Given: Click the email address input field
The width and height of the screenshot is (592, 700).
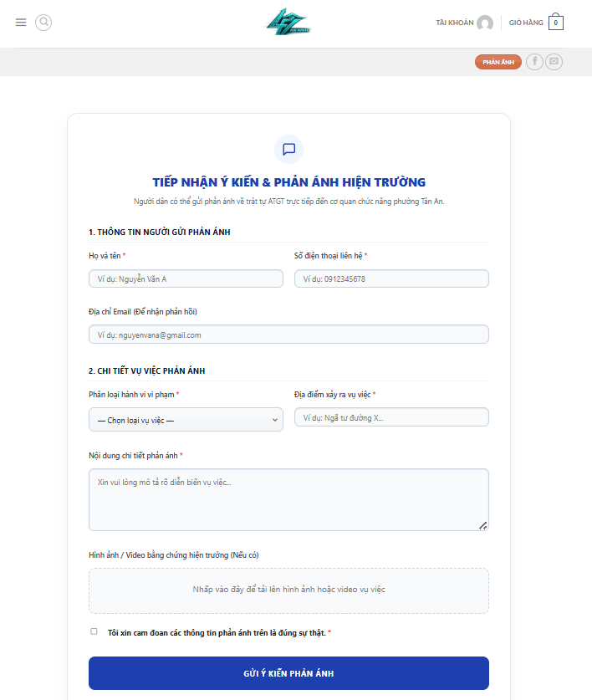Looking at the screenshot, I should (288, 335).
